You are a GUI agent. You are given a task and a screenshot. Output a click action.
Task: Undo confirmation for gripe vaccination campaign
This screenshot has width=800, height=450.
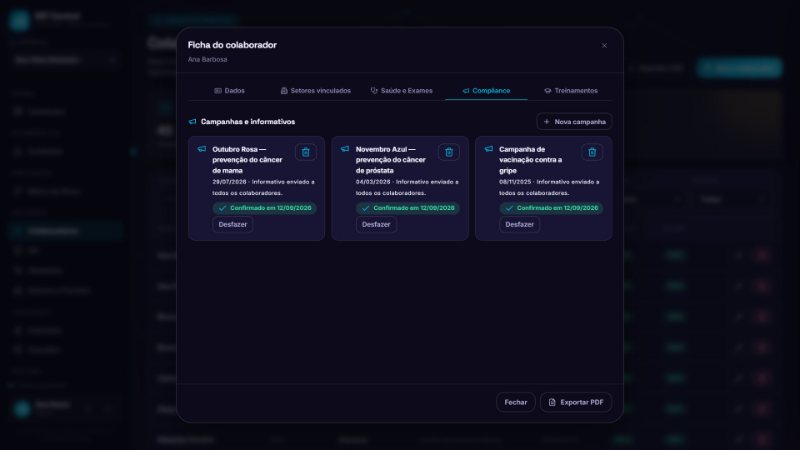pos(519,224)
